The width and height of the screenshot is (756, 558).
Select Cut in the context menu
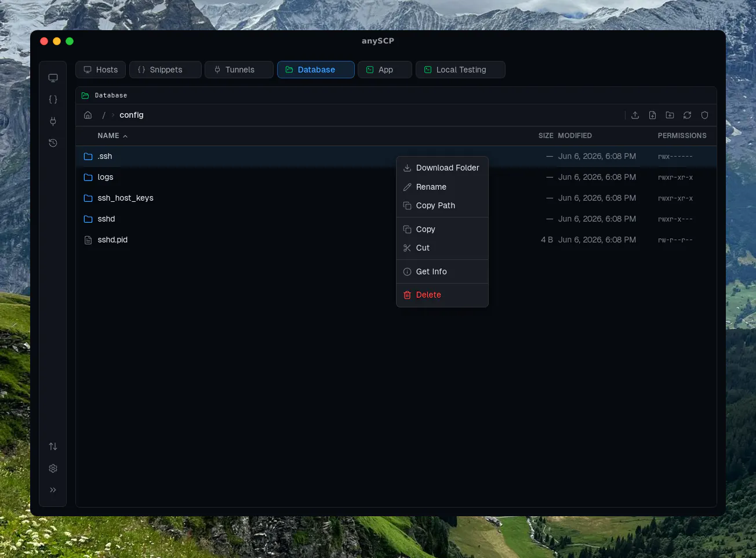(442, 248)
